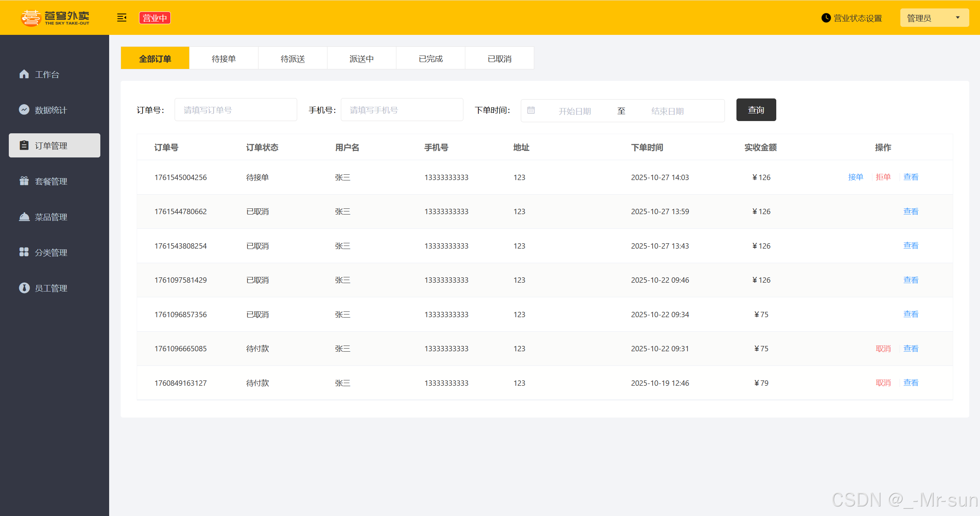
Task: Click 拒单 for order 1761545004256
Action: (883, 177)
